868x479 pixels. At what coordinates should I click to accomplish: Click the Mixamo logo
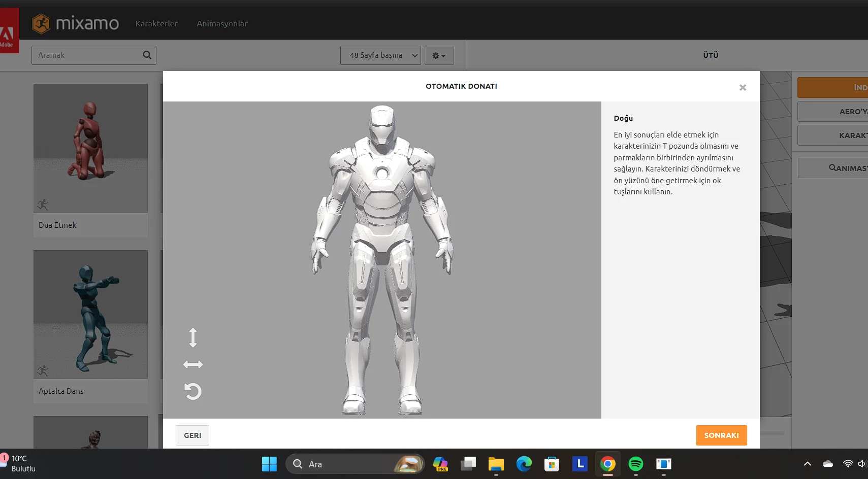(75, 23)
